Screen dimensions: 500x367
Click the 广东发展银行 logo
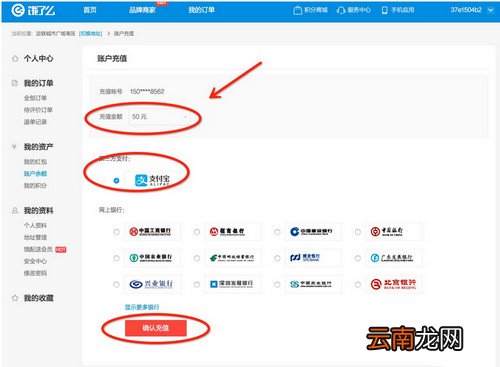pyautogui.click(x=392, y=258)
